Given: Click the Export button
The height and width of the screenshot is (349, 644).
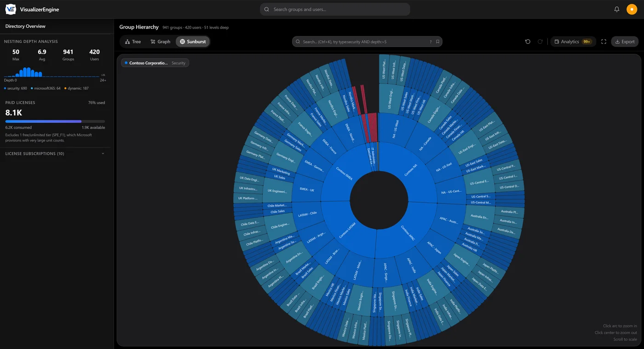Looking at the screenshot, I should (x=625, y=41).
